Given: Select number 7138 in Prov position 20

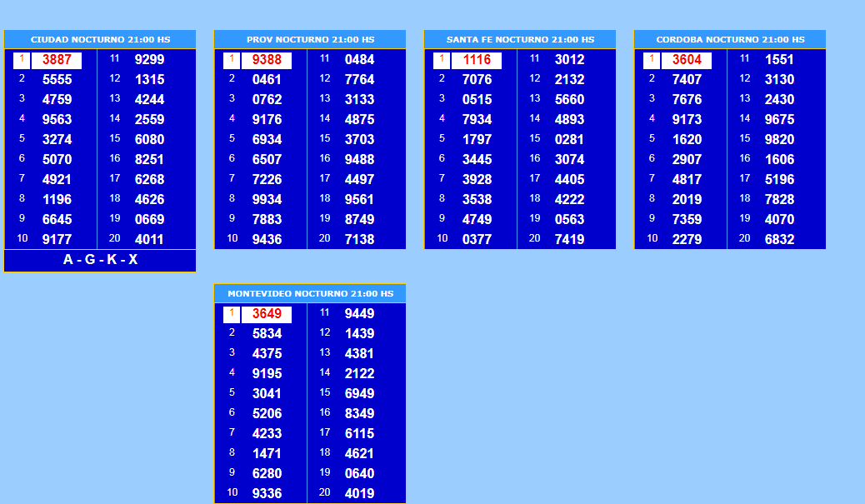Looking at the screenshot, I should 359,240.
